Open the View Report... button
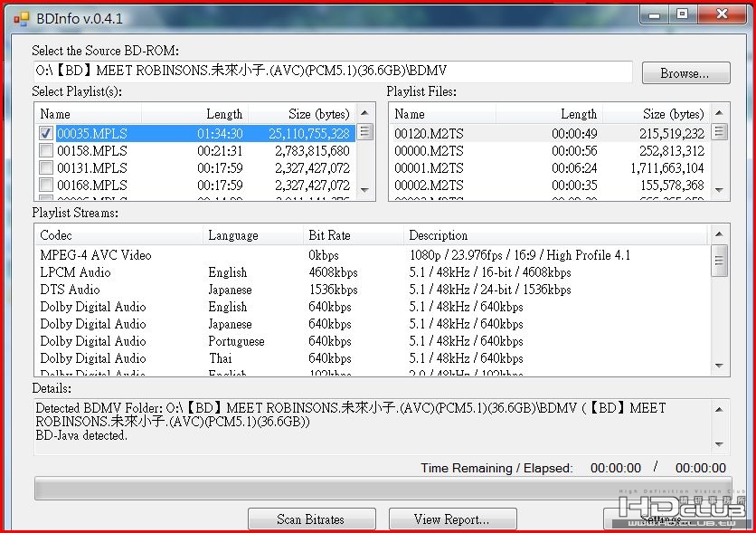756x533 pixels. (452, 519)
